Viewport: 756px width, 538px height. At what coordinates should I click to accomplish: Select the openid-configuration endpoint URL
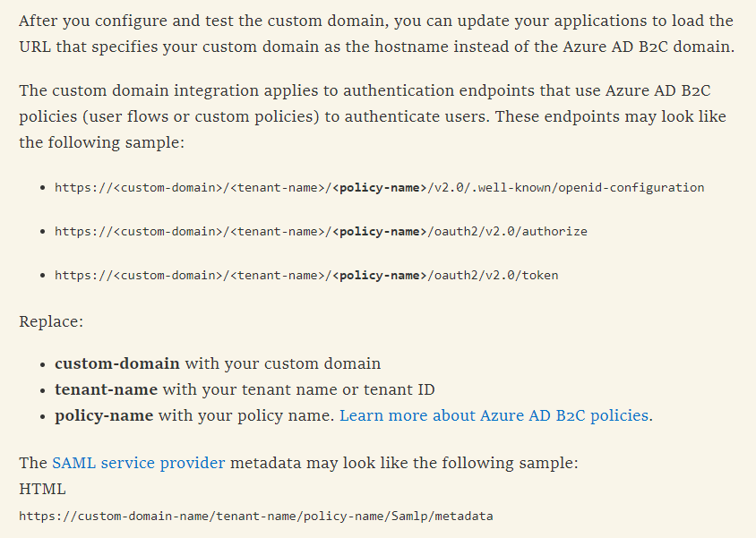379,187
